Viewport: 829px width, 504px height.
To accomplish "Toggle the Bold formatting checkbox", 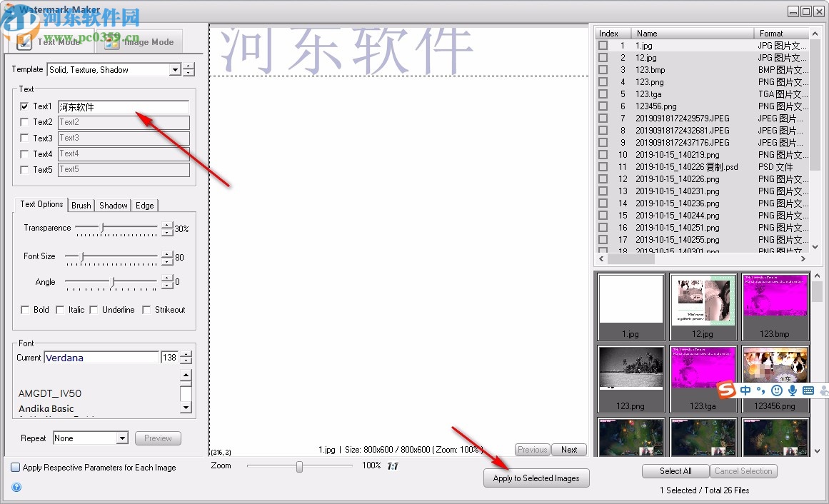I will [24, 309].
